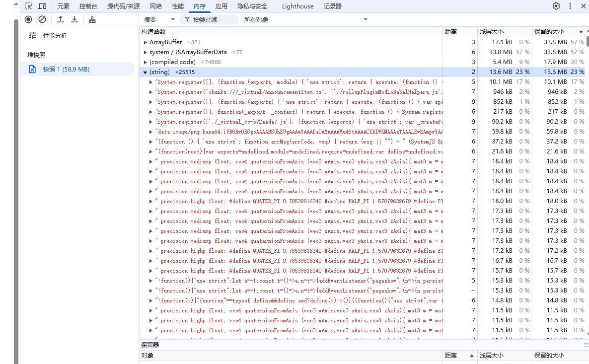Screen dimensions: 589x364
Task: Click the 保留器 panel header
Action: (x=150, y=345)
